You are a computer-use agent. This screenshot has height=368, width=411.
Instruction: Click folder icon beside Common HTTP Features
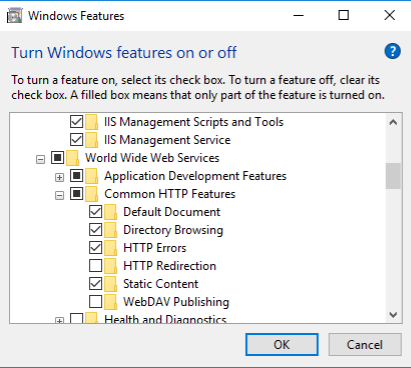click(91, 194)
